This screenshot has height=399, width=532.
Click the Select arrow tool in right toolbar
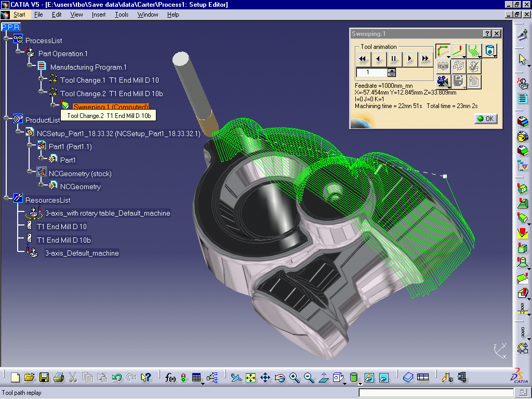click(x=523, y=60)
